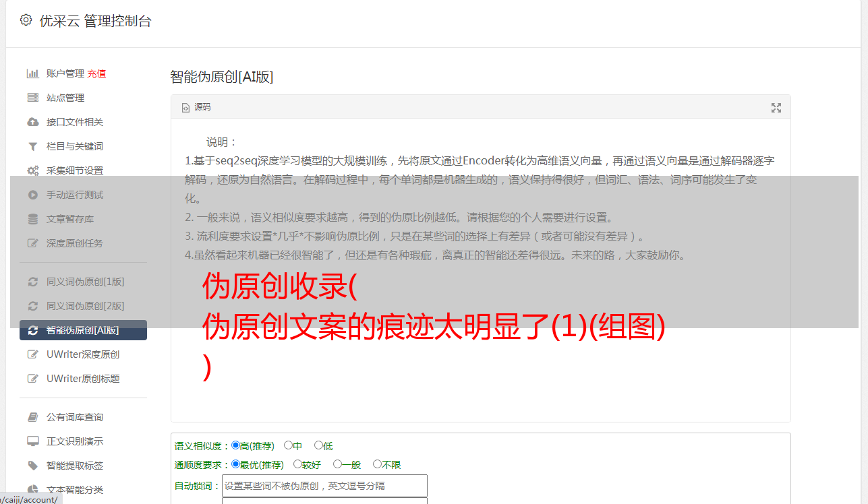The image size is (868, 504).
Task: Click the book icon for 公有词库查询
Action: click(x=32, y=417)
